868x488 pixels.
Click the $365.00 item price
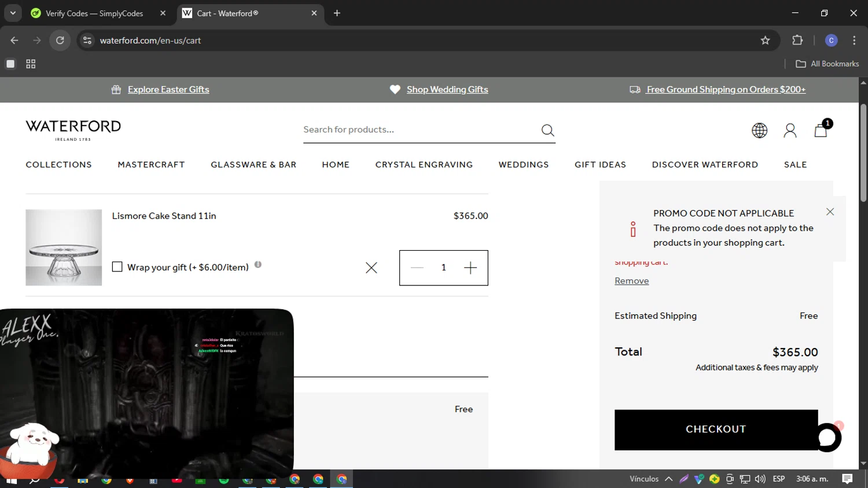[470, 215]
